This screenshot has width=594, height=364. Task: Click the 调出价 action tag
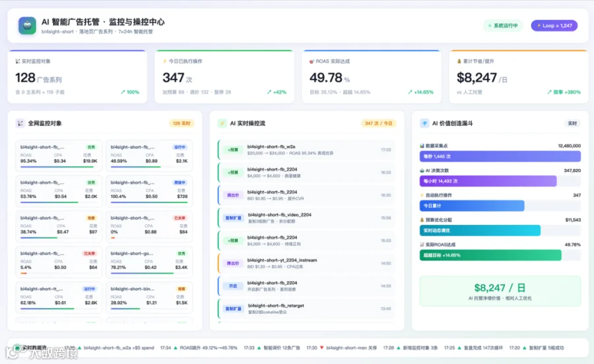pyautogui.click(x=233, y=195)
